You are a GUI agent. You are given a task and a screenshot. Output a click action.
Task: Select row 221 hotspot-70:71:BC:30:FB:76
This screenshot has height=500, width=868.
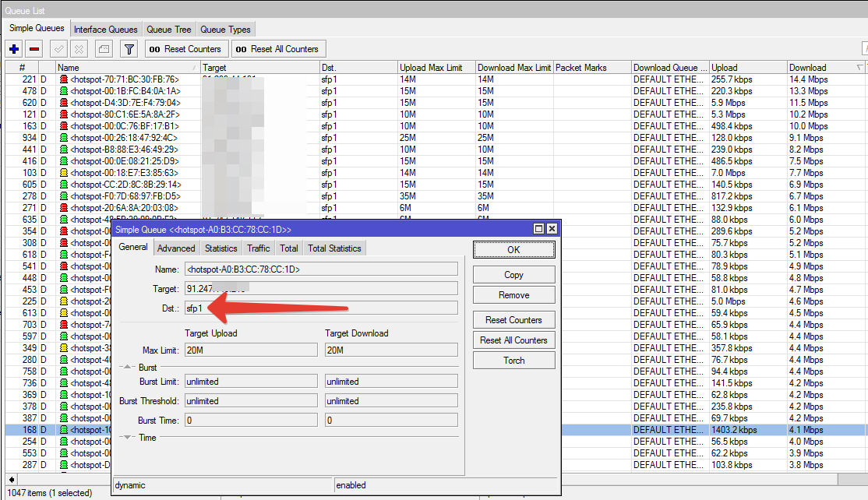(x=435, y=79)
